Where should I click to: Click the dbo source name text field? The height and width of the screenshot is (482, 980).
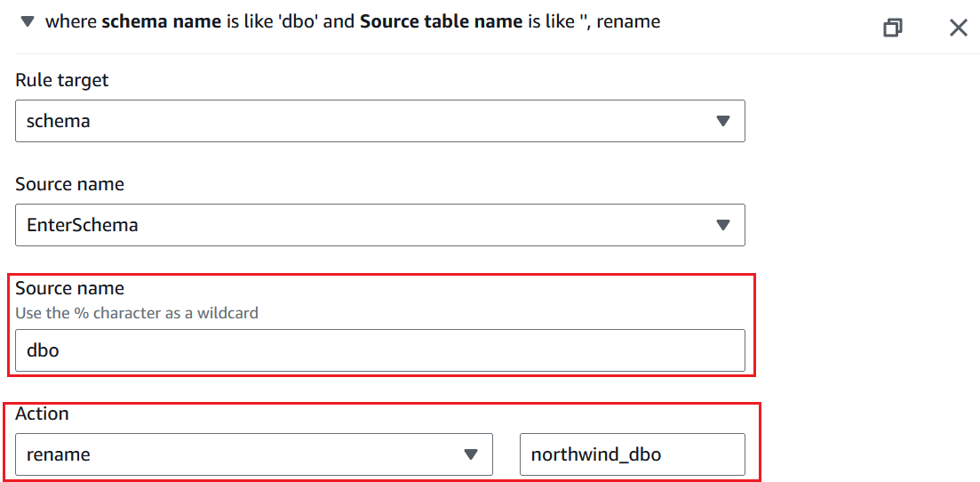379,350
